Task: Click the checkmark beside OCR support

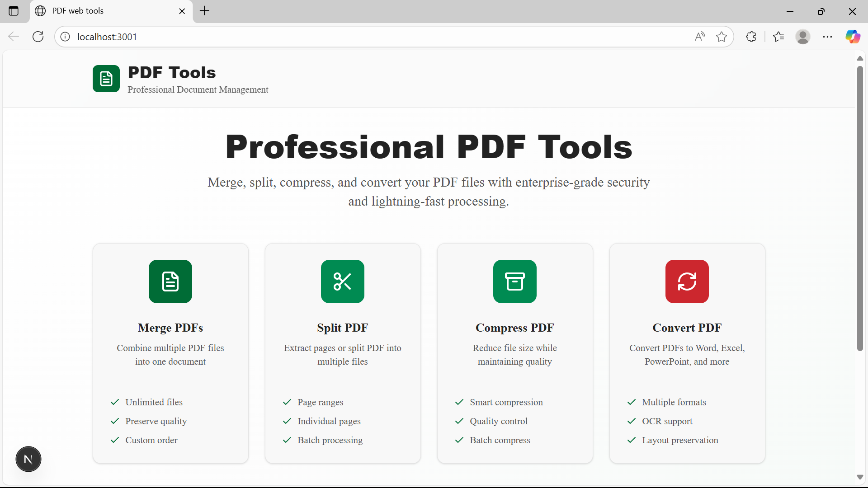Action: click(632, 421)
